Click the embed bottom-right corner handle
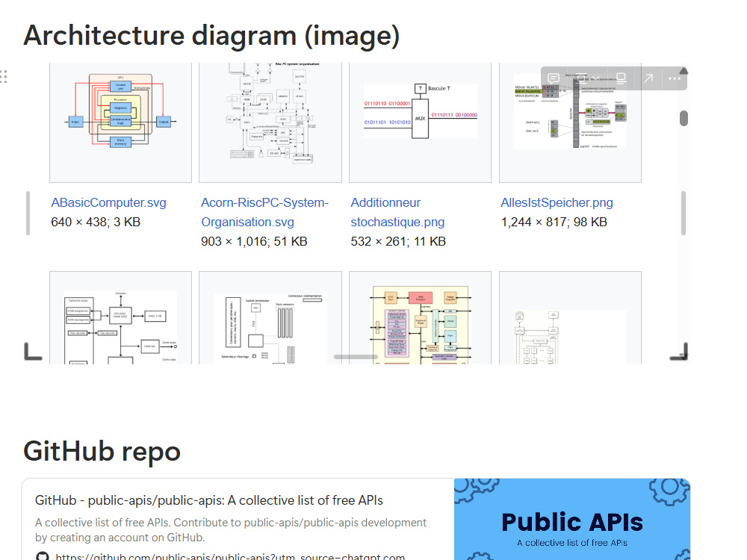Screen dimensions: 747x560 [679, 352]
